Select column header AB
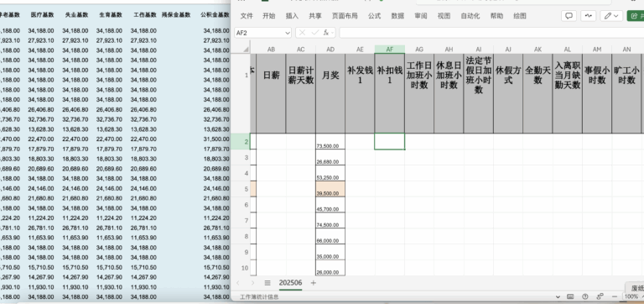 [271, 50]
